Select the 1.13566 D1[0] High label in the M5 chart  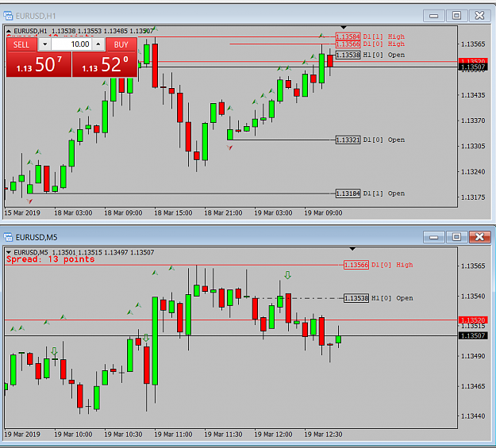click(379, 265)
